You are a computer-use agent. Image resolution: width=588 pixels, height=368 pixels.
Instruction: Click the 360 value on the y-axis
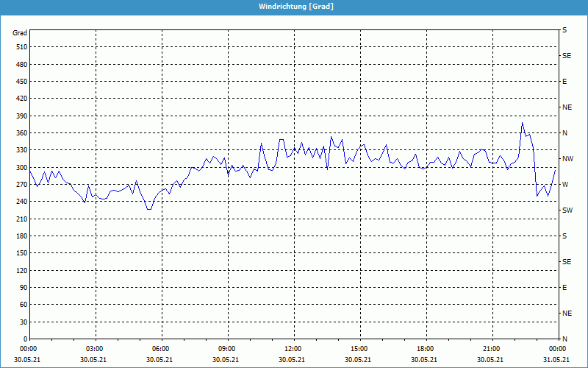pyautogui.click(x=21, y=133)
